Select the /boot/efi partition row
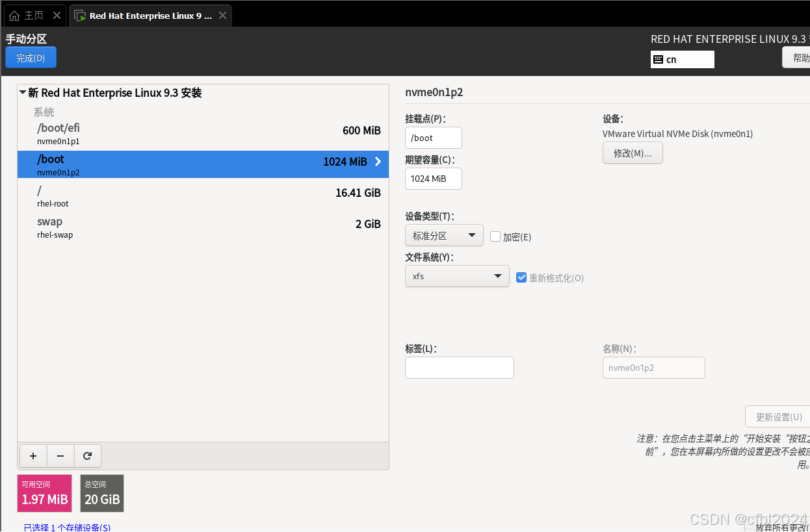The image size is (810, 532). (203, 134)
